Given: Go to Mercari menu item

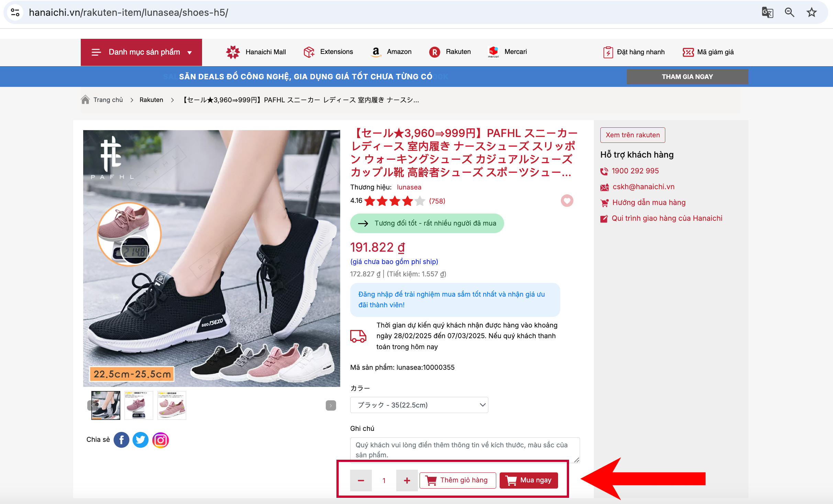Looking at the screenshot, I should click(515, 52).
